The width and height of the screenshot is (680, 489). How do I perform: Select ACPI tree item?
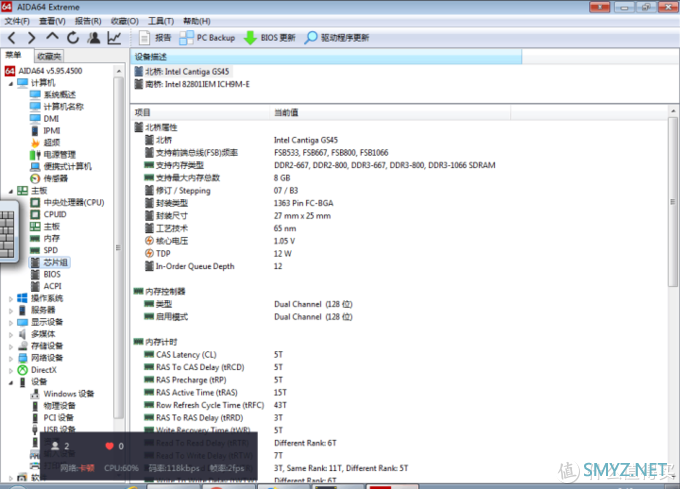coord(46,286)
